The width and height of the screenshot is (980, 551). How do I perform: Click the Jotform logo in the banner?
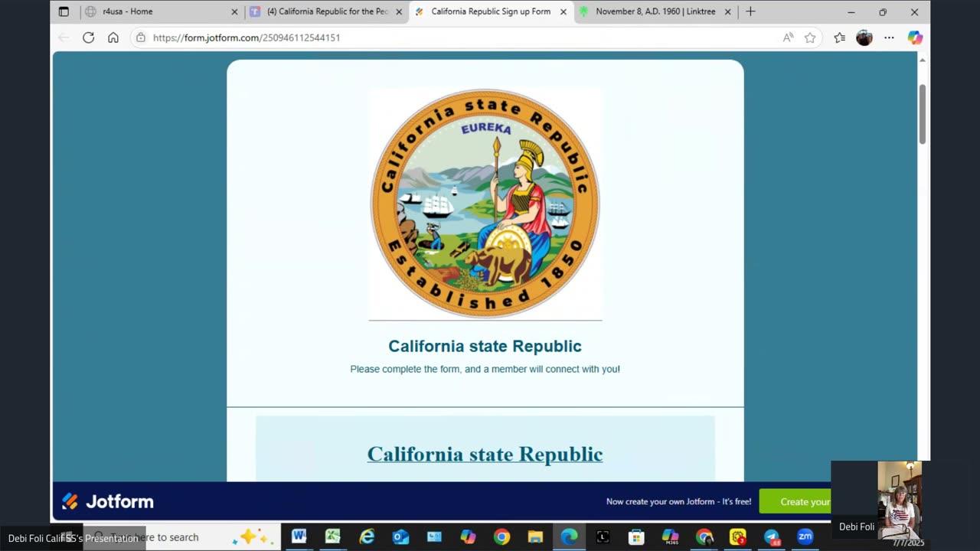(108, 501)
